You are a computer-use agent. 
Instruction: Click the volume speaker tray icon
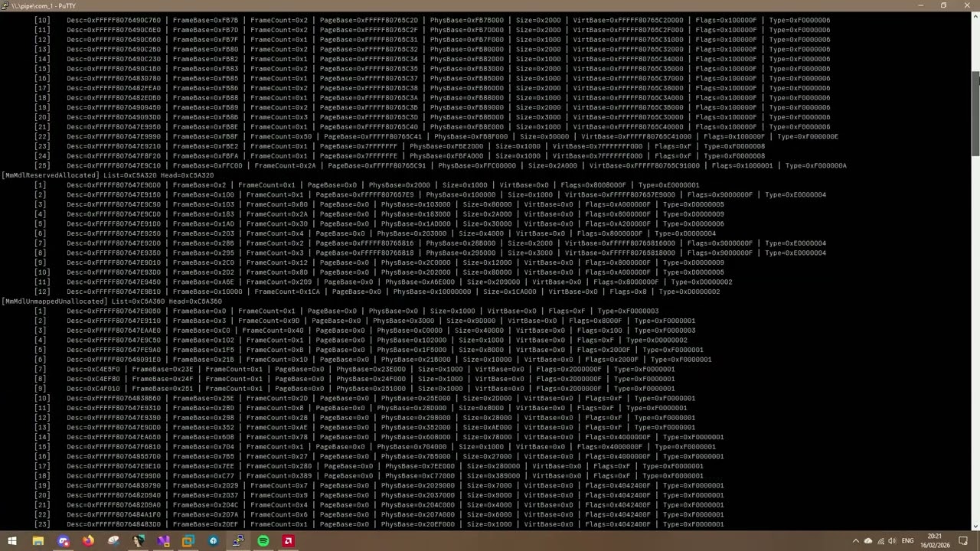coord(892,541)
